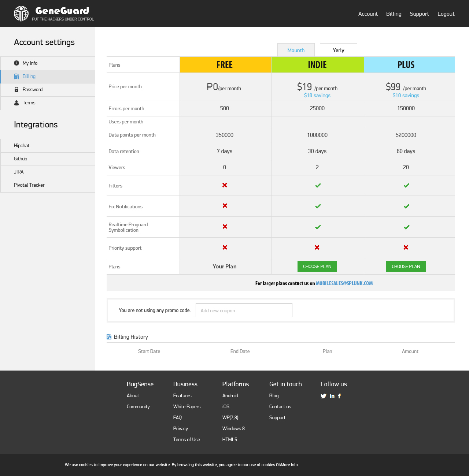Click PLUS $18 savings text

click(x=406, y=95)
